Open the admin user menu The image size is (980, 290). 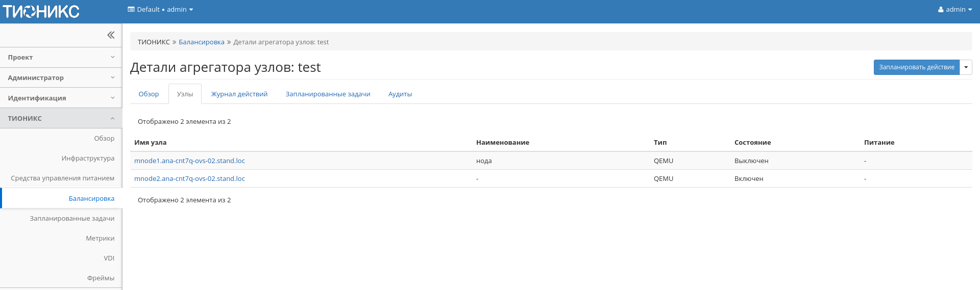[954, 10]
